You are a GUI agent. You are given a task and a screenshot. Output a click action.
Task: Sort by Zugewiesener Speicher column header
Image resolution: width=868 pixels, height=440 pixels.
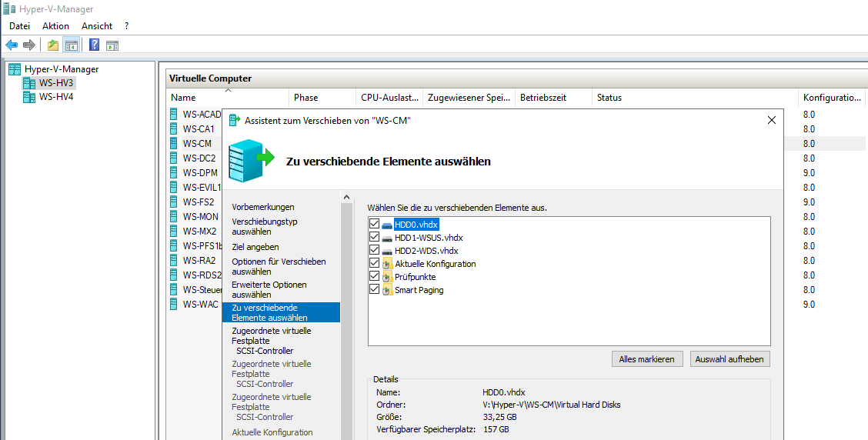pos(469,98)
